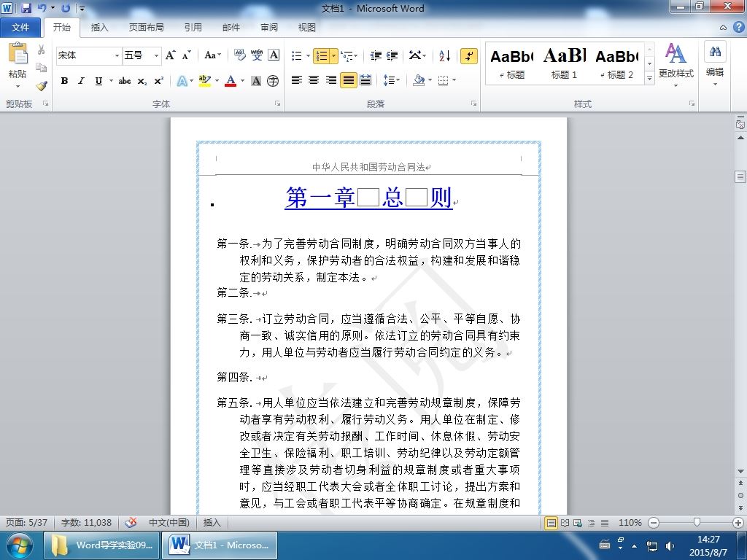Click the 第一章 总则 heading link
Screen dimensions: 747x560
click(368, 197)
